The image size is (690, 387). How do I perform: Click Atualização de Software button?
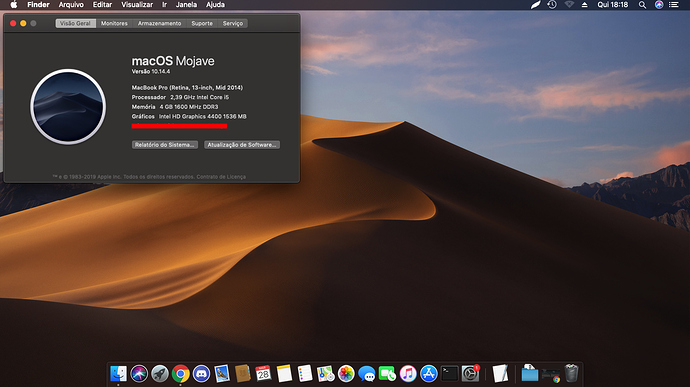coord(242,145)
